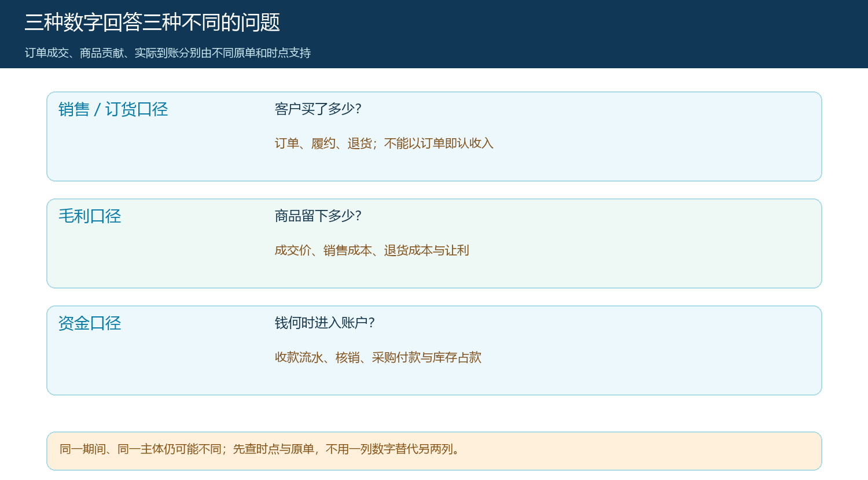This screenshot has height=480, width=868.
Task: Select the question 钱何时进入账户?
Action: (325, 323)
